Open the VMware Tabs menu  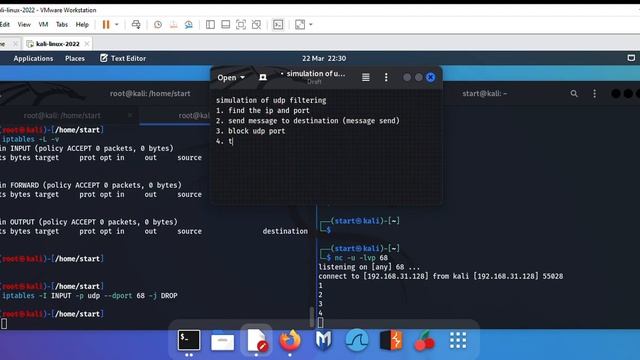pos(62,24)
